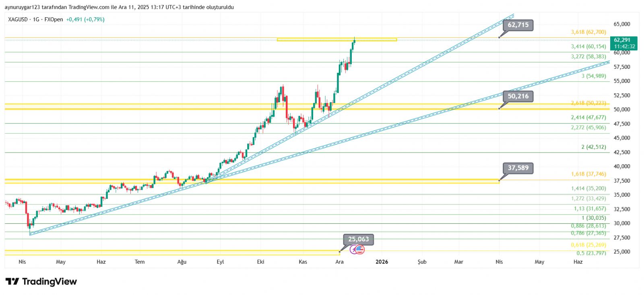
Task: Click the TradingView logo
Action: 41,281
